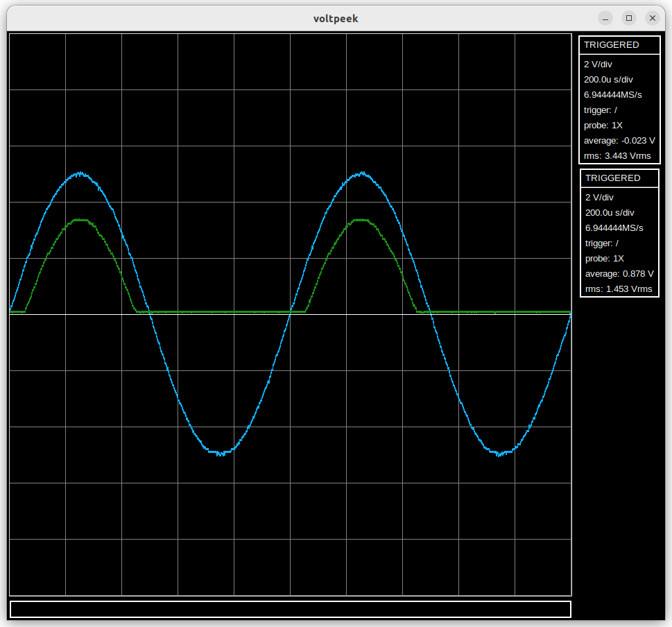Screen dimensions: 672x627
Task: Click the rising-edge trigger symbol on channel 2 panel
Action: [x=617, y=243]
